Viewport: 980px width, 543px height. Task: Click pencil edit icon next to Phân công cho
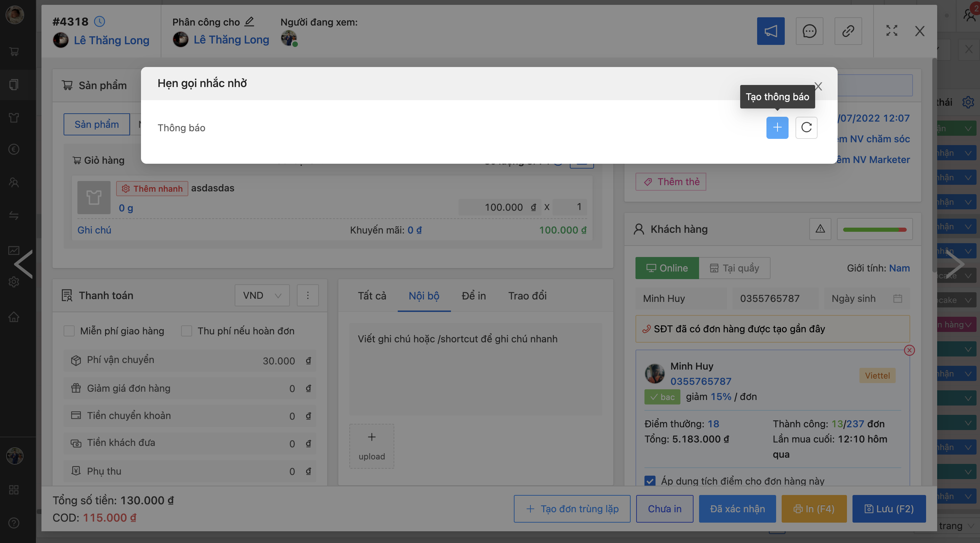249,22
